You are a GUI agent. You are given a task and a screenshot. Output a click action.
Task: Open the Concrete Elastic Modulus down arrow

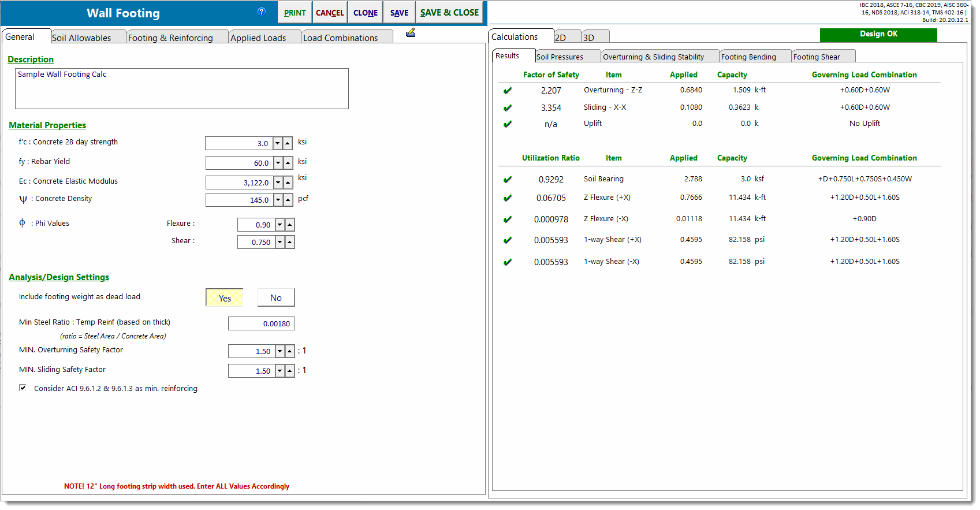pos(278,183)
